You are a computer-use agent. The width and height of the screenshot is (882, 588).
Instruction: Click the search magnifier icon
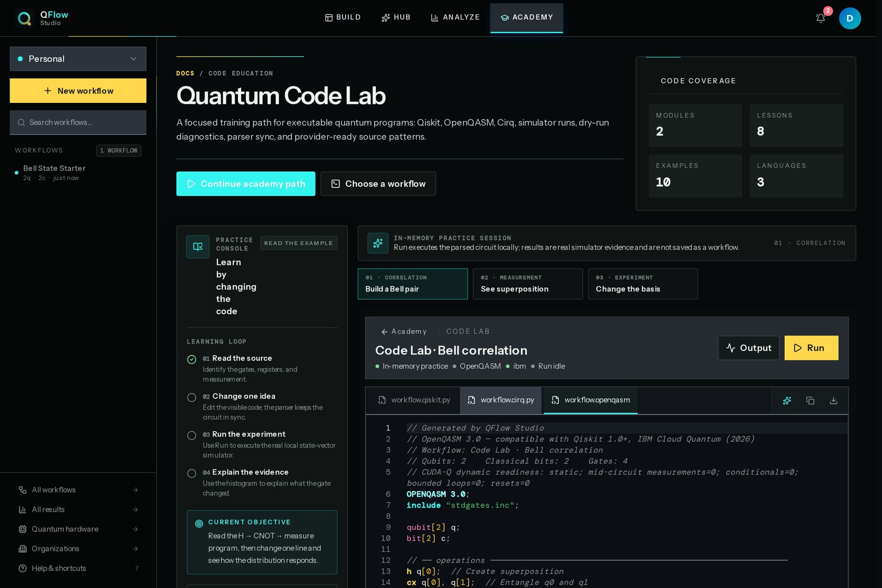coord(21,123)
